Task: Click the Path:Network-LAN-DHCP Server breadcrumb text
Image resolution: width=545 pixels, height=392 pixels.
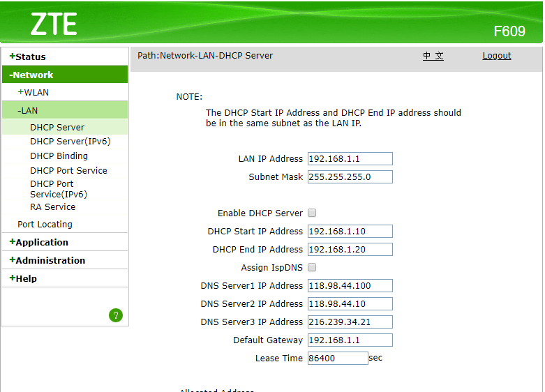Action: pyautogui.click(x=205, y=56)
